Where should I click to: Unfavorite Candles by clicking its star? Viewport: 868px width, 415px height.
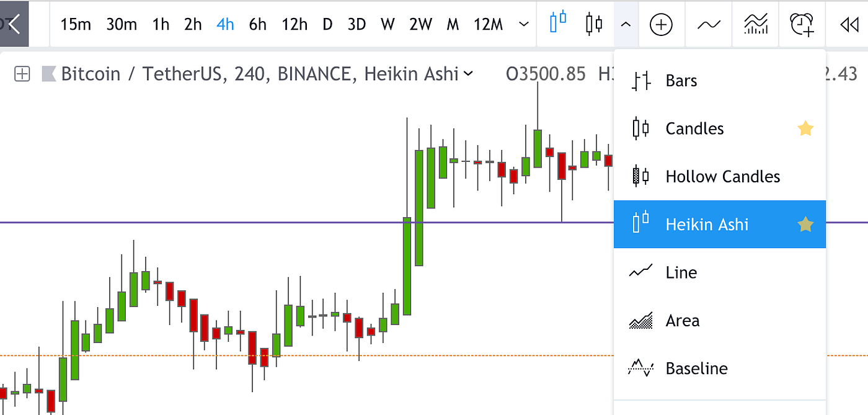pos(805,128)
